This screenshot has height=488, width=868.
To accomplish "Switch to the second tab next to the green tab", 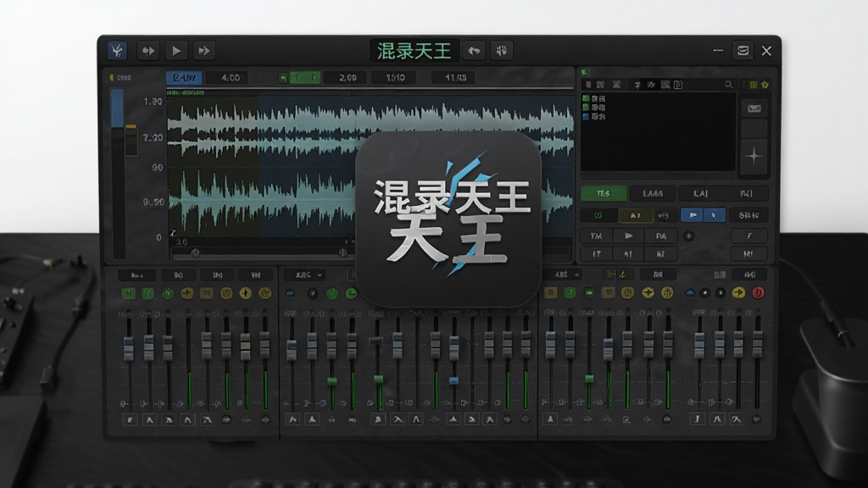I will coord(653,194).
